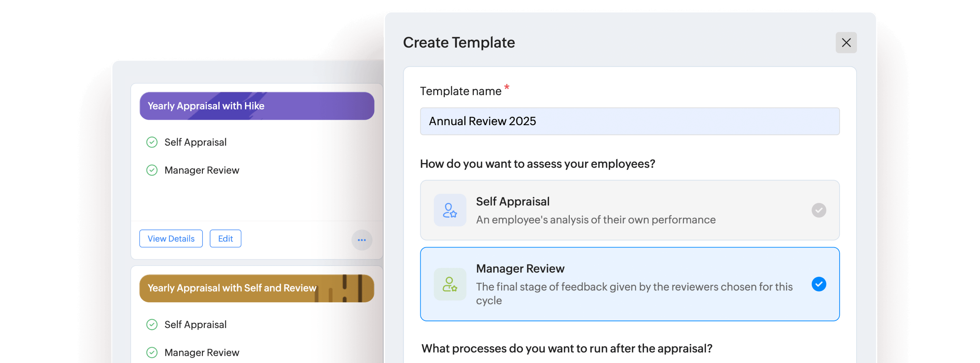Viewport: 980px width, 363px height.
Task: Click the Manager Review label in Hike card
Action: click(201, 170)
